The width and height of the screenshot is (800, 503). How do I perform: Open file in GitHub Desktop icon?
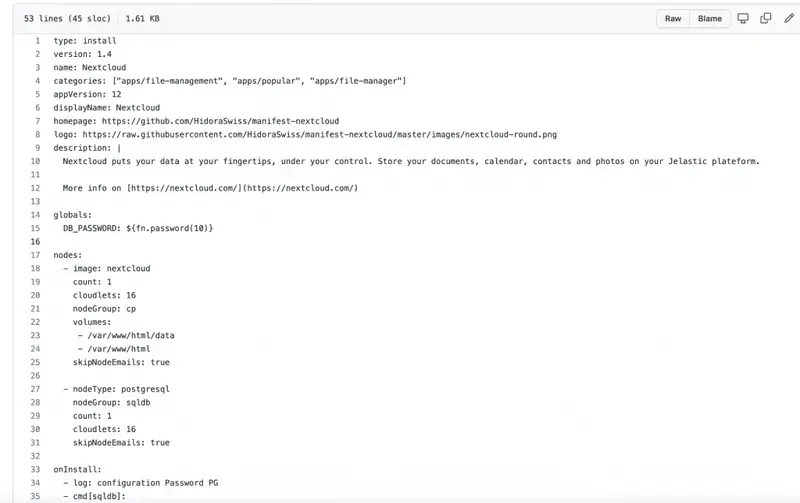(x=743, y=19)
